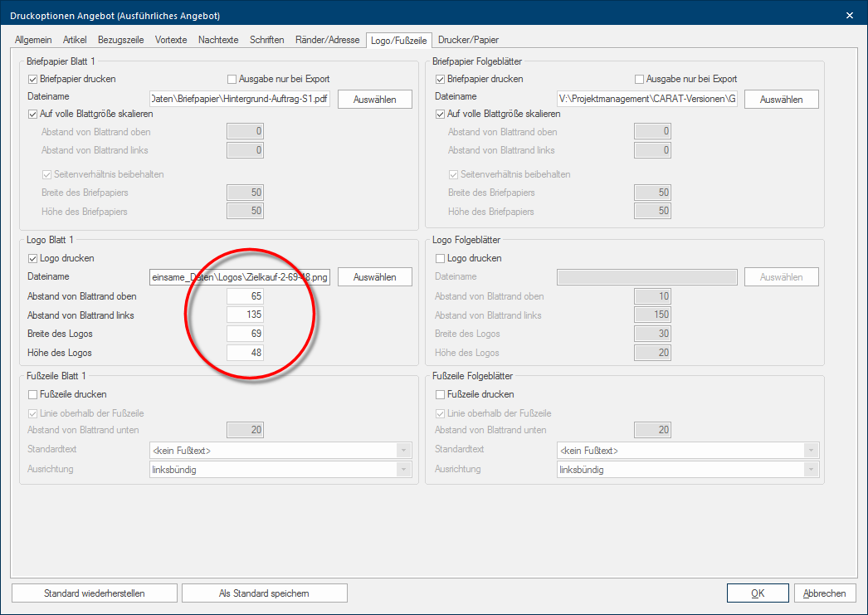Screen dimensions: 868x615
Task: Go to the Ränder/Adresse tab
Action: tap(328, 40)
